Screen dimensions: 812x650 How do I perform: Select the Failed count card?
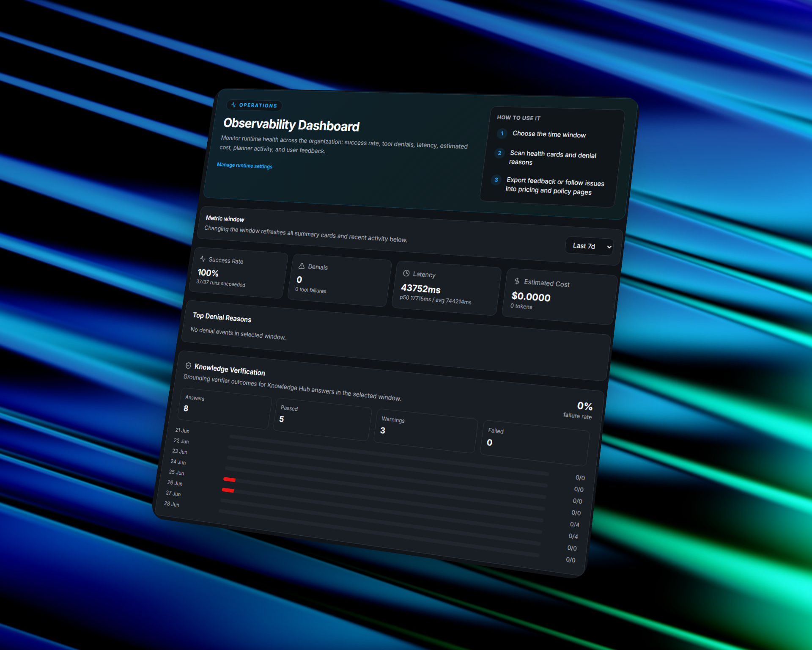(x=535, y=443)
